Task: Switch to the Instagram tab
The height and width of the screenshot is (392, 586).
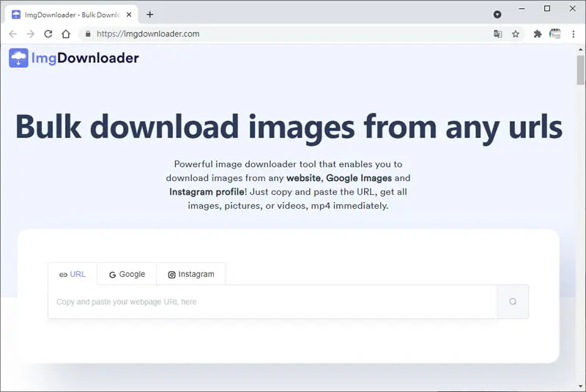Action: tap(191, 274)
